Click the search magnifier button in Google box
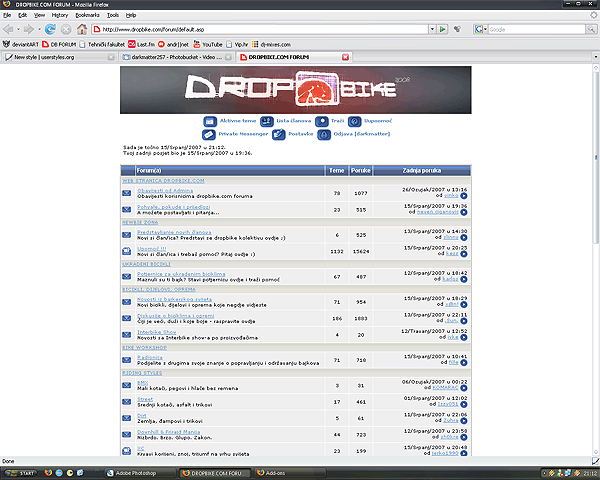This screenshot has height=480, width=600. 591,29
